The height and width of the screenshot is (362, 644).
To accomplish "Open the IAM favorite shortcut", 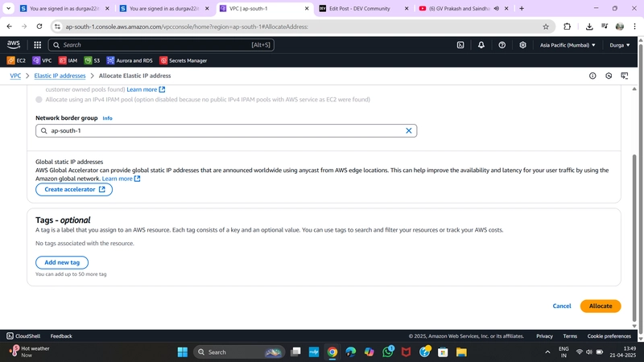I will pyautogui.click(x=68, y=60).
